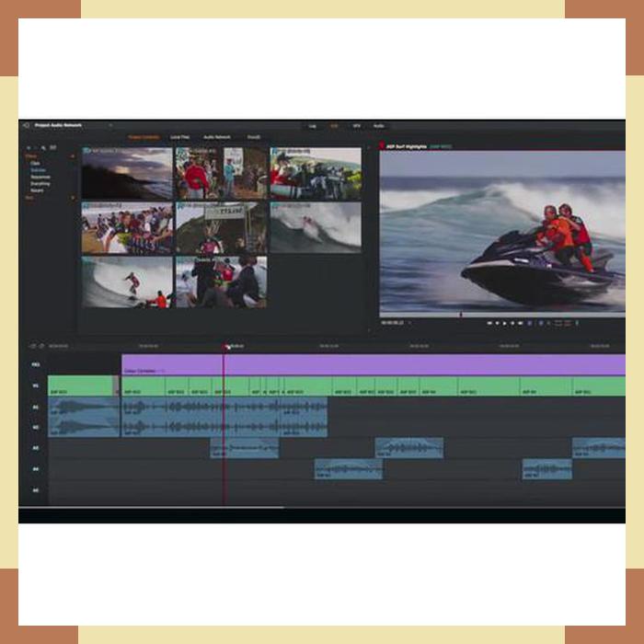Screen dimensions: 644x644
Task: Click the second timeline zoom icon
Action: coord(41,346)
